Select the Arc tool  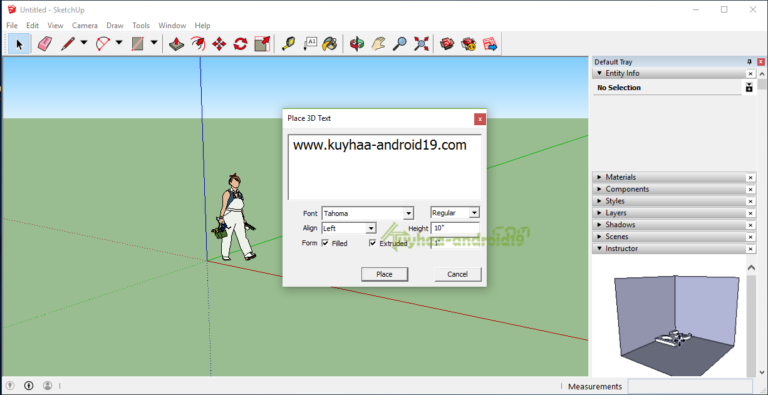point(103,44)
